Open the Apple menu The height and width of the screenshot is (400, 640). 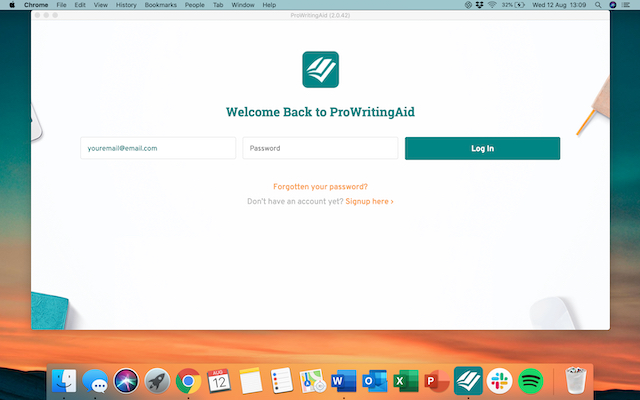tap(12, 5)
